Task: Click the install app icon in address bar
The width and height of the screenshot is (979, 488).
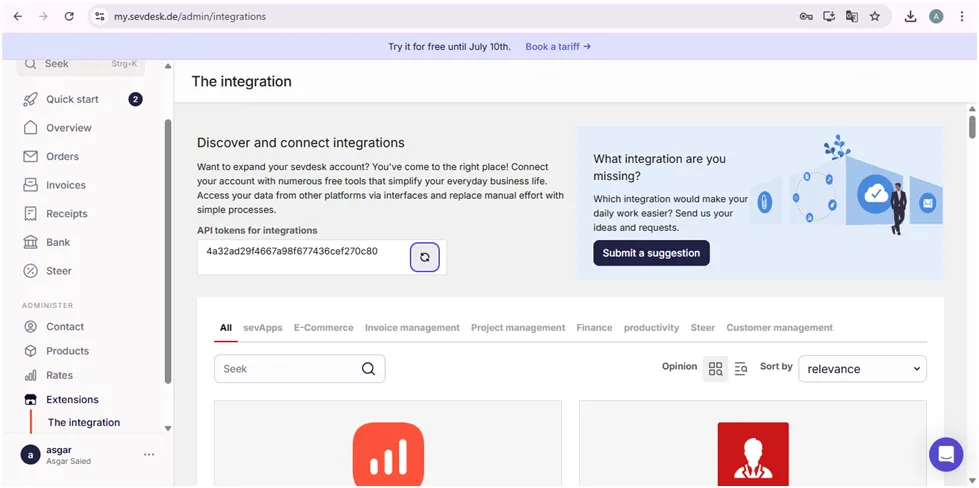Action: [829, 17]
